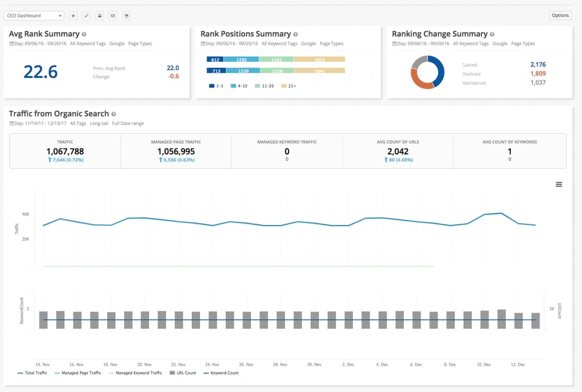The height and width of the screenshot is (392, 582).
Task: Toggle Managed Page Traffic legend item
Action: pyautogui.click(x=77, y=373)
